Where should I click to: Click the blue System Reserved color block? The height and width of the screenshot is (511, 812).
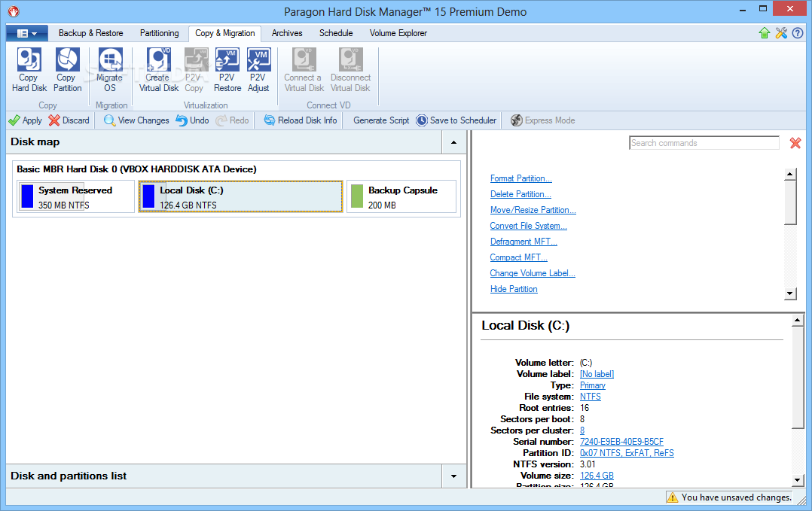pos(27,196)
